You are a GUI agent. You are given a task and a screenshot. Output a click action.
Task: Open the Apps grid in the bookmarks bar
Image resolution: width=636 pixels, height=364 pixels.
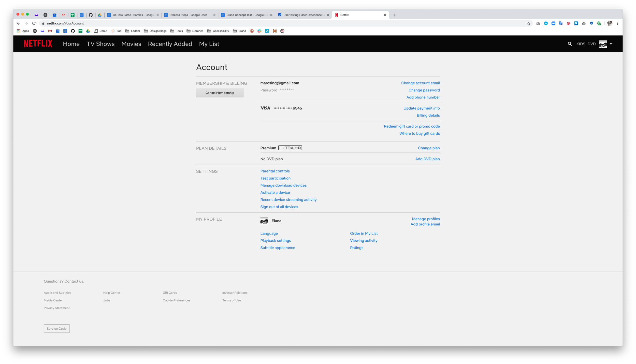pyautogui.click(x=19, y=31)
